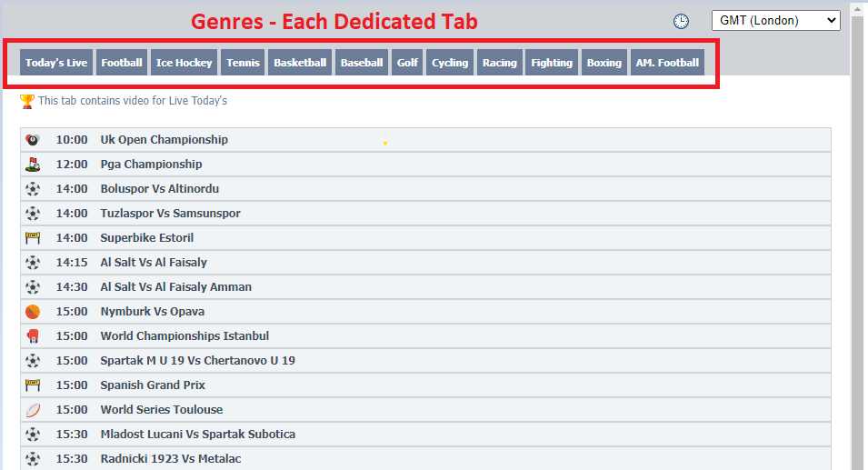Open the GMT (London) timezone dropdown
Viewport: 868px width, 470px height.
click(x=775, y=21)
